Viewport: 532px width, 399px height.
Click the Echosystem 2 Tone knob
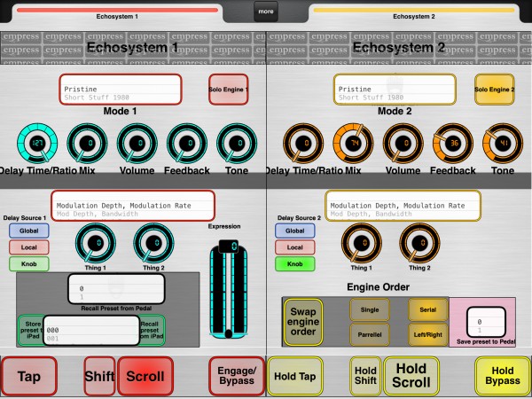503,143
